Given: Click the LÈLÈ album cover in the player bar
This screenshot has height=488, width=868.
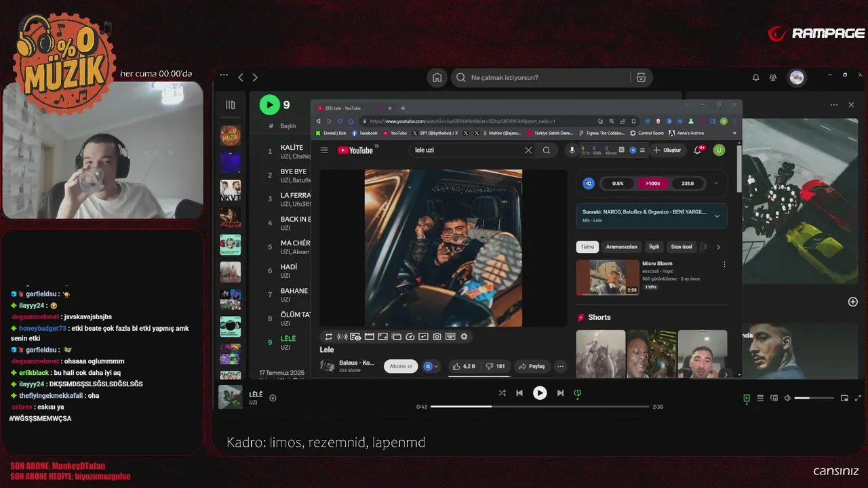Looking at the screenshot, I should (231, 397).
